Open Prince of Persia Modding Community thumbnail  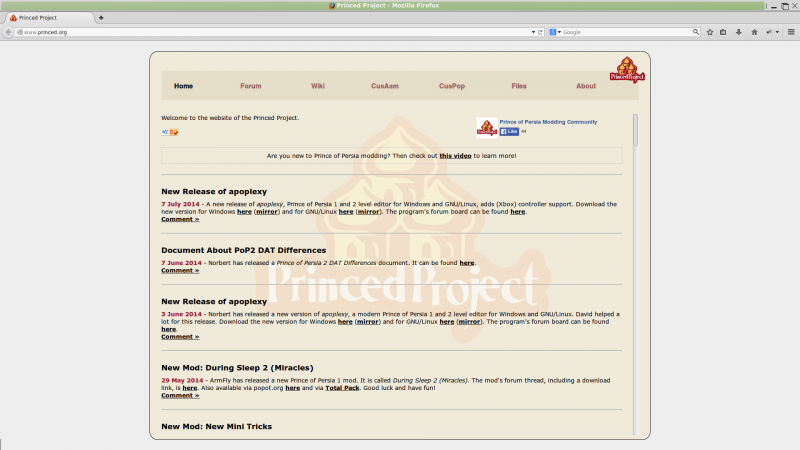(487, 128)
